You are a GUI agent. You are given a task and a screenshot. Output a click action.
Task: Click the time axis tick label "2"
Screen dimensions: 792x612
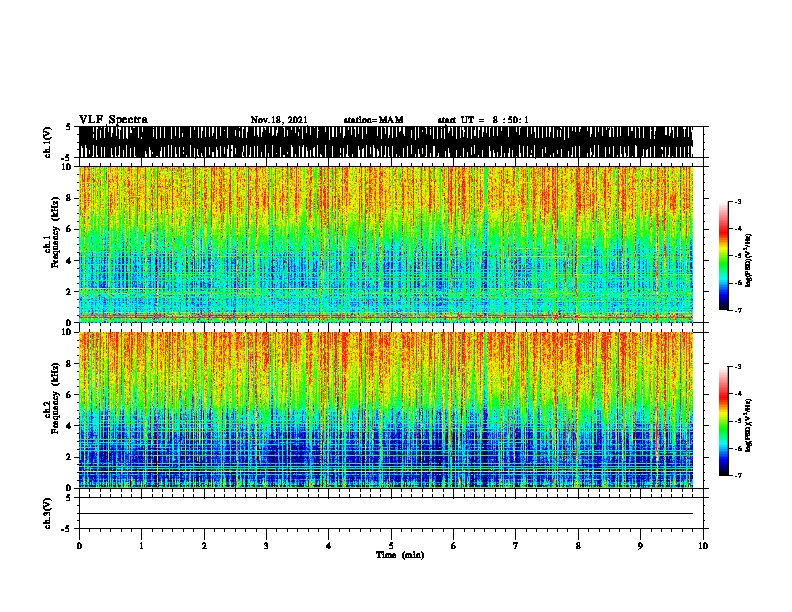point(204,546)
